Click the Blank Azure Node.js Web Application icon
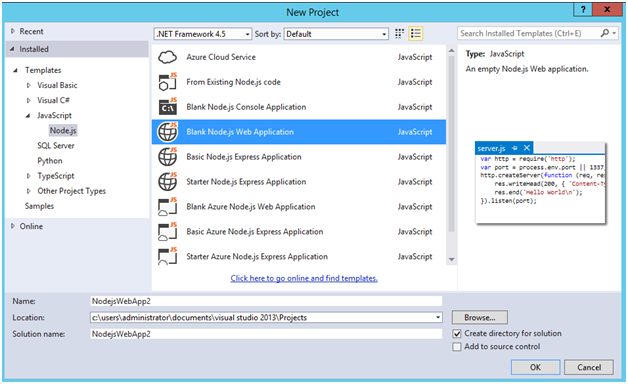This screenshot has width=628, height=384. pyautogui.click(x=167, y=207)
